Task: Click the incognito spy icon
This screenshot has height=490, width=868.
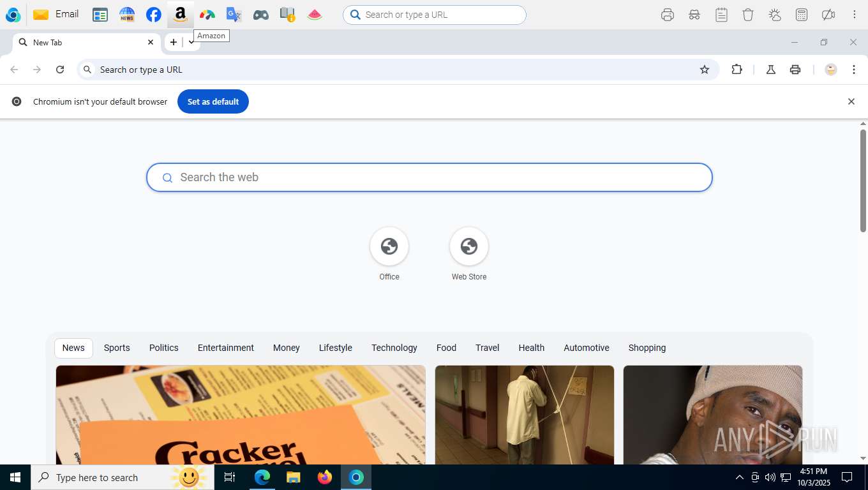Action: pos(694,15)
